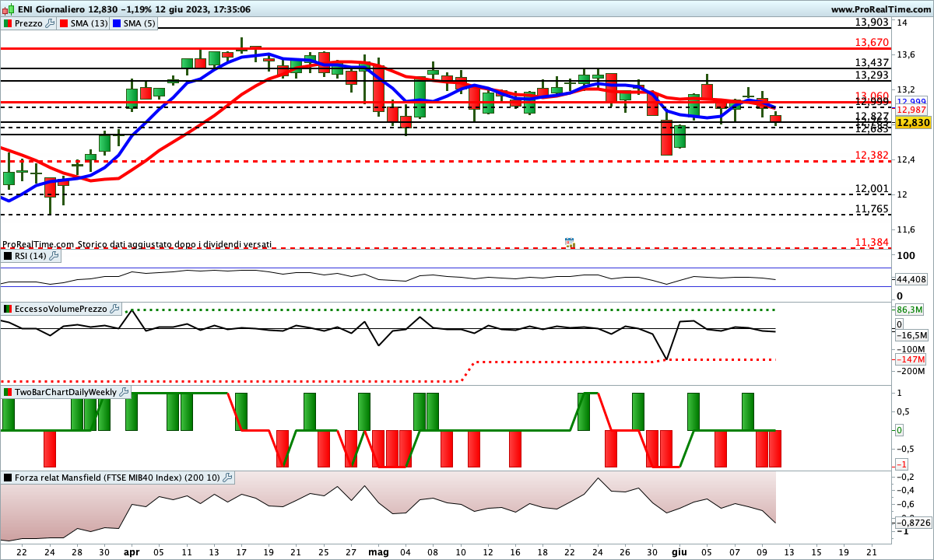Click the Mansfield value −0,8726 label
Screen dimensions: 934x560
913,523
